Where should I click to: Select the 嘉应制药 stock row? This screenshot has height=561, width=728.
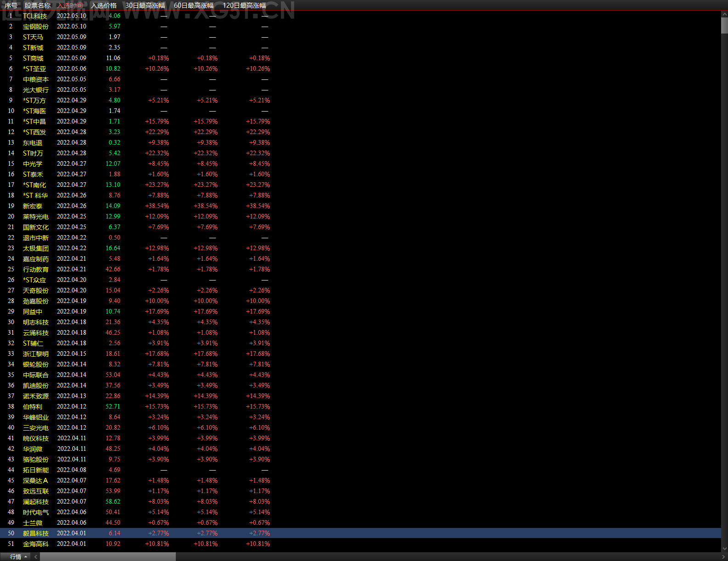(360, 258)
